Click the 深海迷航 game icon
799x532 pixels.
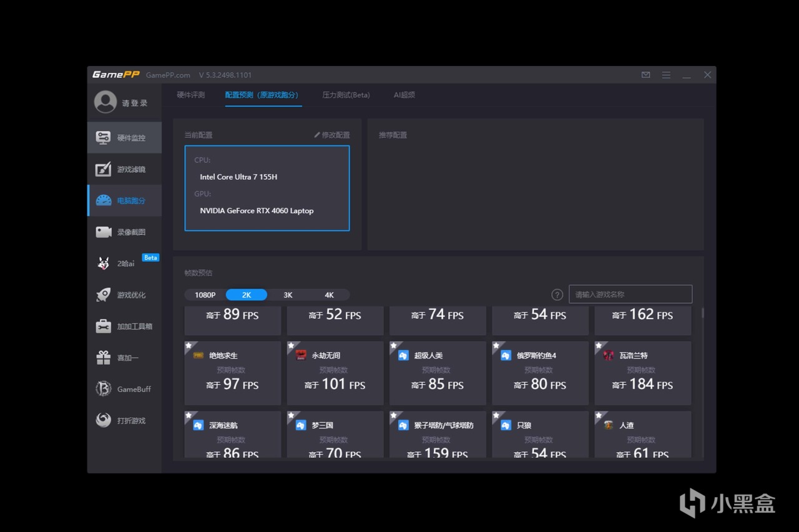coord(199,425)
